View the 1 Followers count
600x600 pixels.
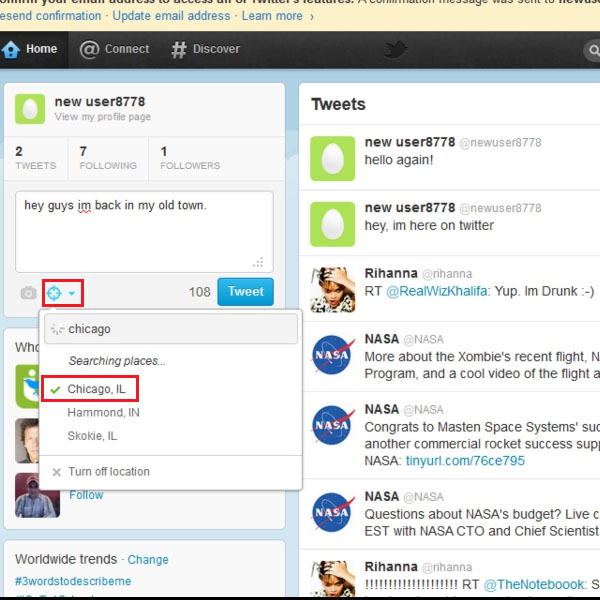click(190, 158)
